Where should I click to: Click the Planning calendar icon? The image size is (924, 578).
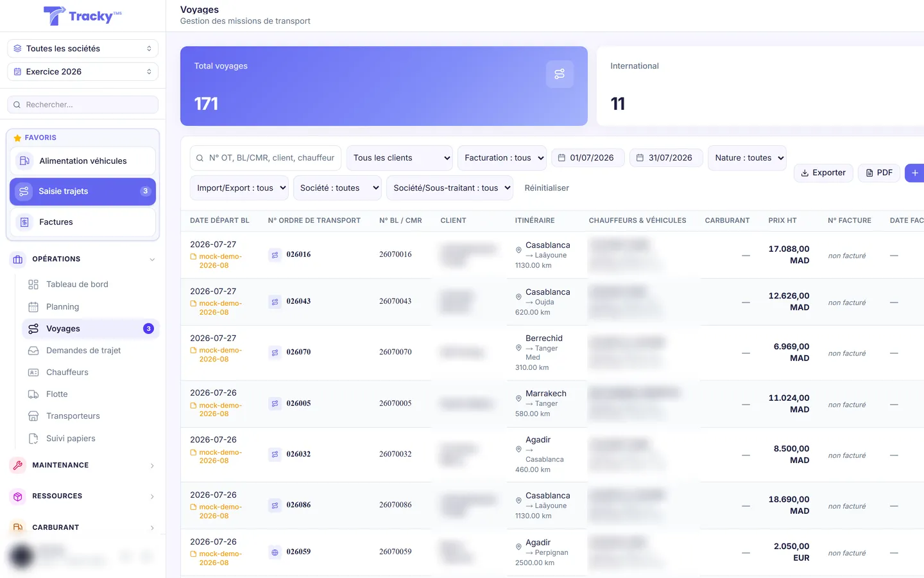[x=33, y=307]
